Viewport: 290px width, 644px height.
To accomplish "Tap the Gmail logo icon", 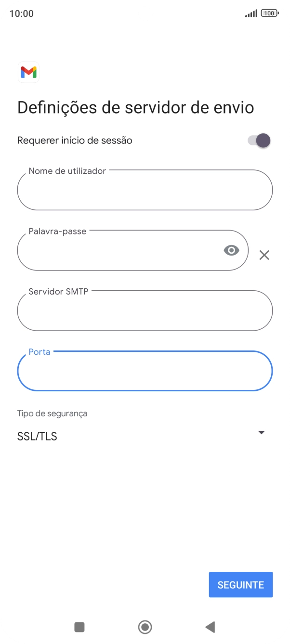I will pyautogui.click(x=28, y=72).
